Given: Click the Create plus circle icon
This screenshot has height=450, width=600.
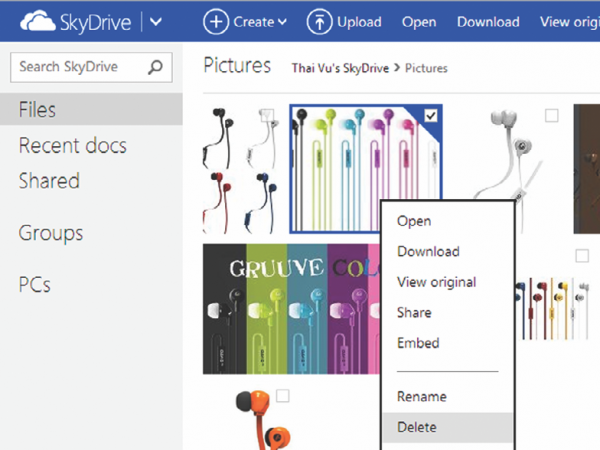Looking at the screenshot, I should 216,22.
